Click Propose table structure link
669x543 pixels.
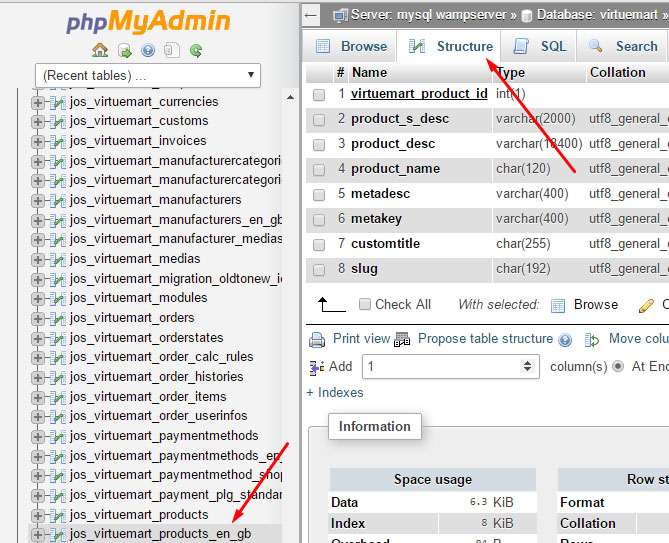[486, 339]
